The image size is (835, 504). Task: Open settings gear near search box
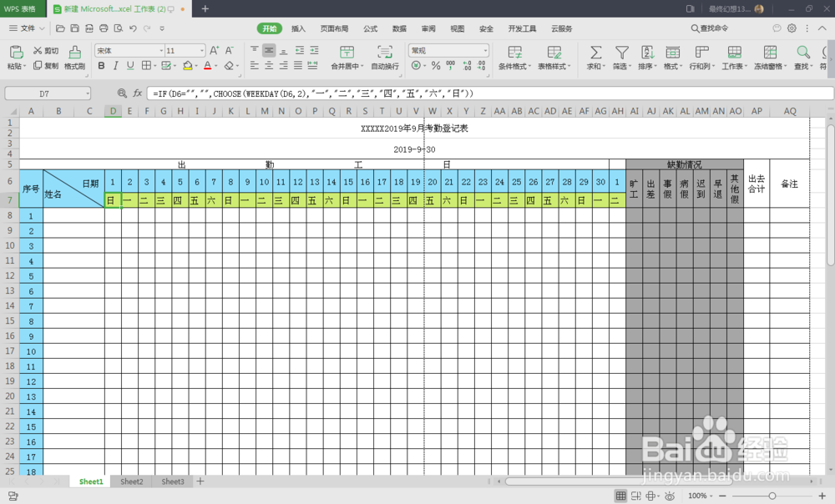(x=792, y=28)
